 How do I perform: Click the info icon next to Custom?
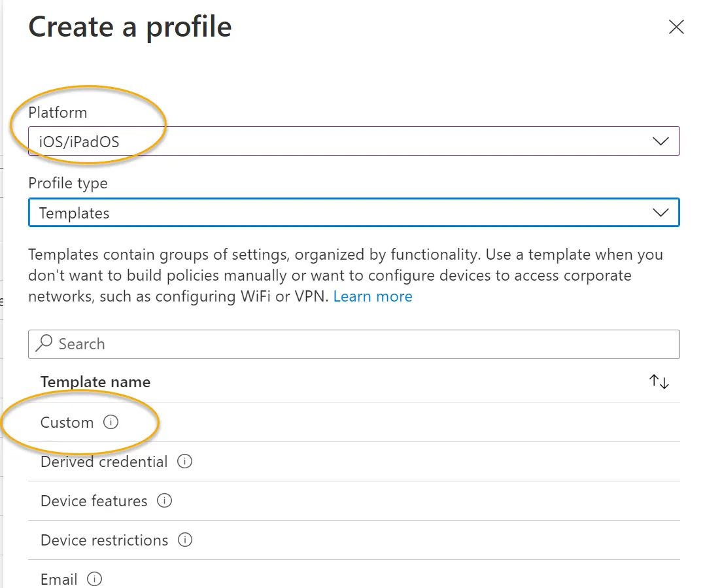111,422
